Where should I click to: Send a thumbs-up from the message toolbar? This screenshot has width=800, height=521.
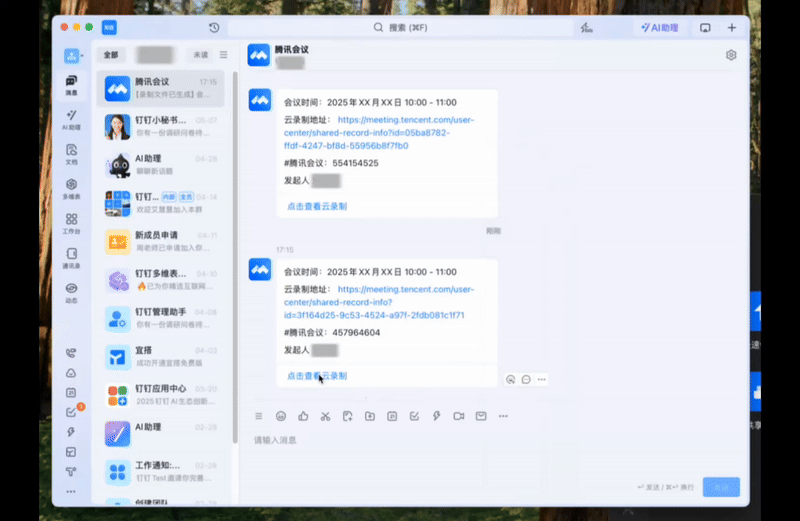pyautogui.click(x=303, y=416)
